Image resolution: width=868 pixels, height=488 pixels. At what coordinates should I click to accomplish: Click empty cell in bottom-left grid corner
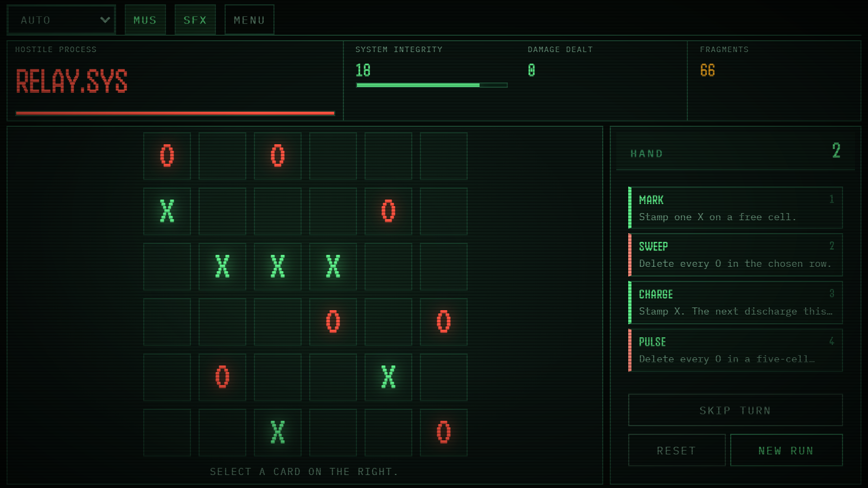[167, 433]
